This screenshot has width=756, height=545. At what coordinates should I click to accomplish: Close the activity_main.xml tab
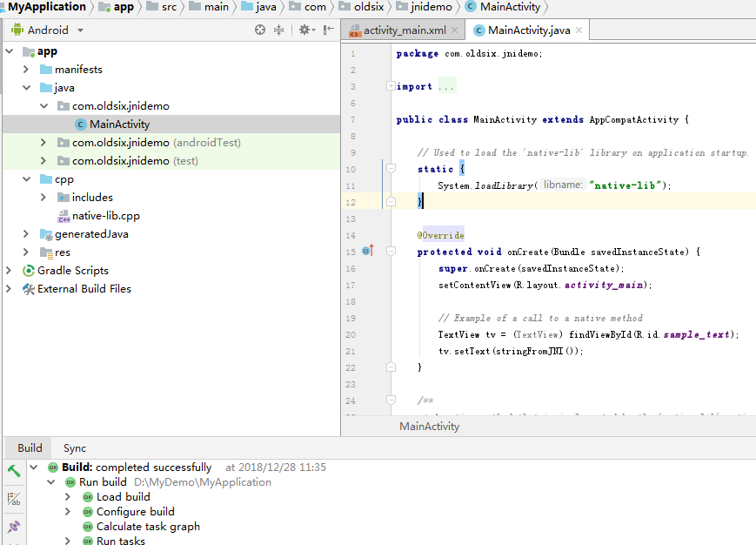454,30
